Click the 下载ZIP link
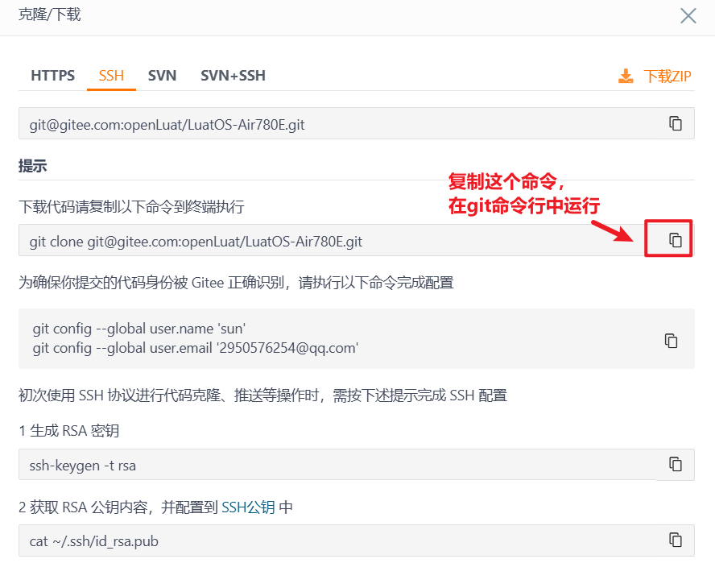Image resolution: width=715 pixels, height=588 pixels. (x=667, y=77)
